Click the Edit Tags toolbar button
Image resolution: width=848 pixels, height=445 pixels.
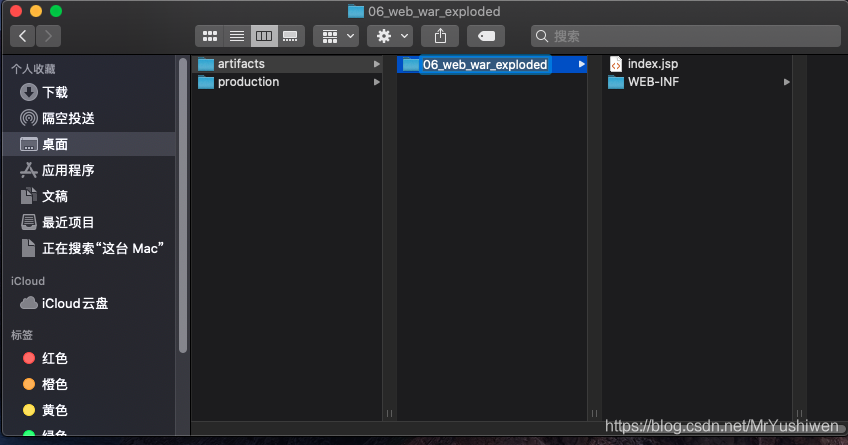pyautogui.click(x=486, y=36)
